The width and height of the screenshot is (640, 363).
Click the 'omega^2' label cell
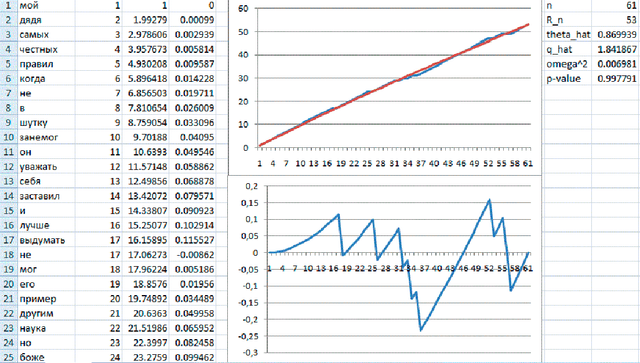(568, 64)
